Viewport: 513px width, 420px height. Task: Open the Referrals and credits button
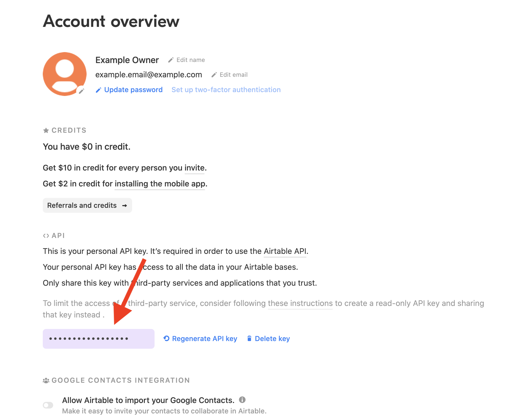87,205
